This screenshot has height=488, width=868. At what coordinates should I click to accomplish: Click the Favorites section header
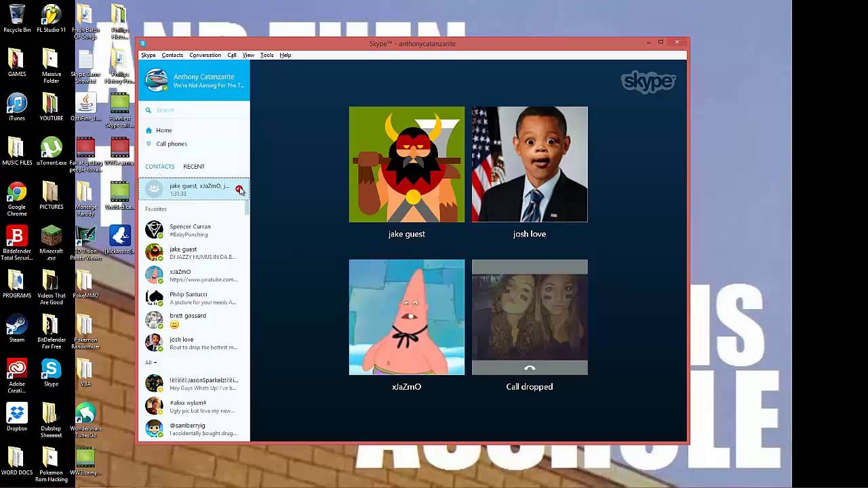tap(155, 209)
